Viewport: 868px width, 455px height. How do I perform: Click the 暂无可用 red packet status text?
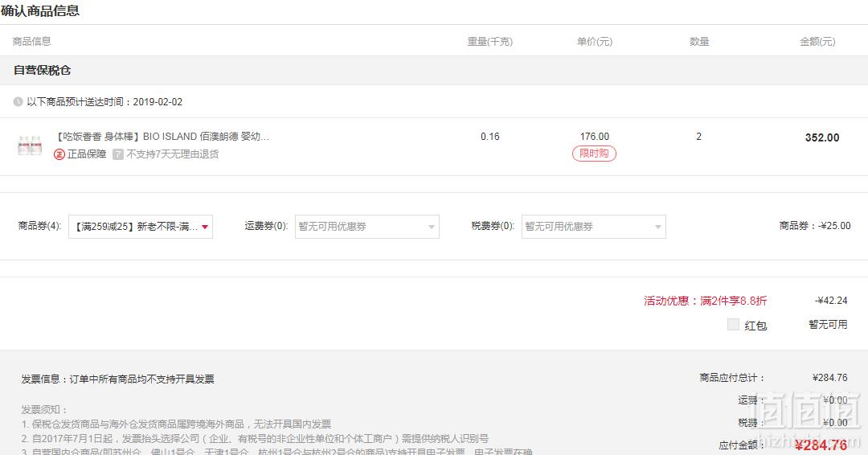(828, 324)
